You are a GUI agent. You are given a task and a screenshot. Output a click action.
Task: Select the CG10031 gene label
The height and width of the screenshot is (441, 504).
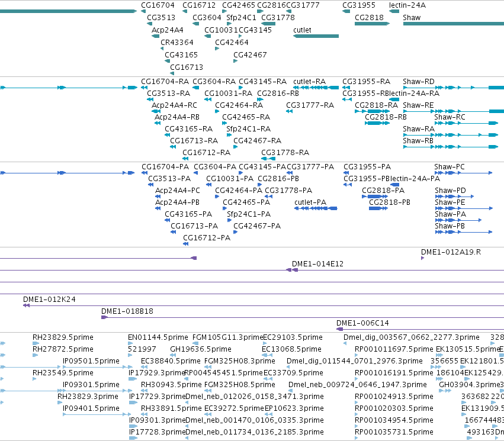[x=221, y=30]
